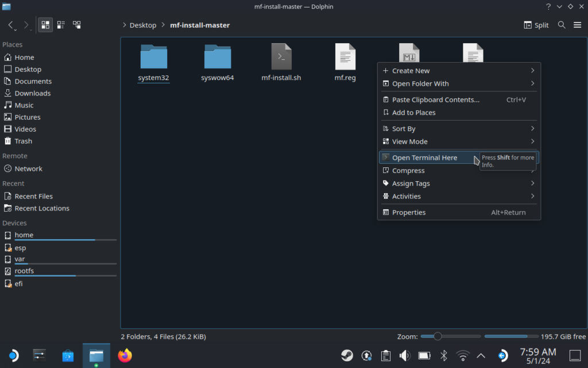
Task: Navigate to Desktop in the breadcrumb
Action: tap(143, 25)
